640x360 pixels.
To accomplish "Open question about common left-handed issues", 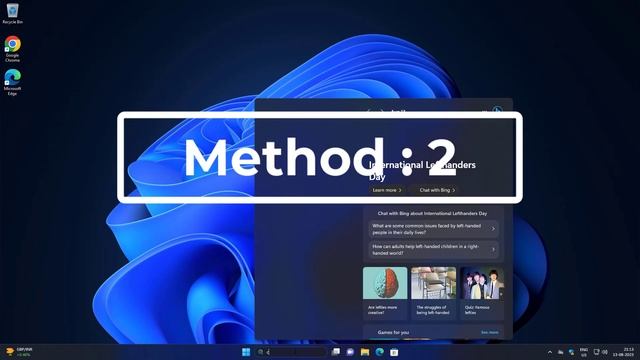I will pos(433,229).
